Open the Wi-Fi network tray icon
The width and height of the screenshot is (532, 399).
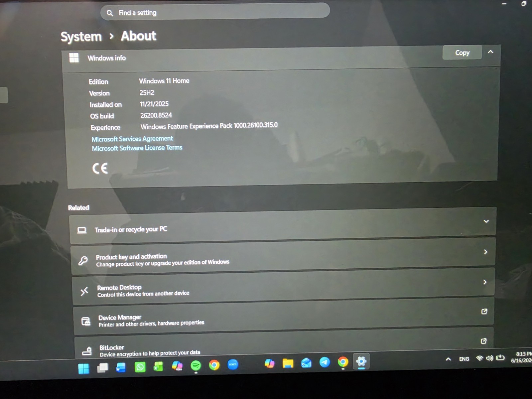pyautogui.click(x=479, y=358)
